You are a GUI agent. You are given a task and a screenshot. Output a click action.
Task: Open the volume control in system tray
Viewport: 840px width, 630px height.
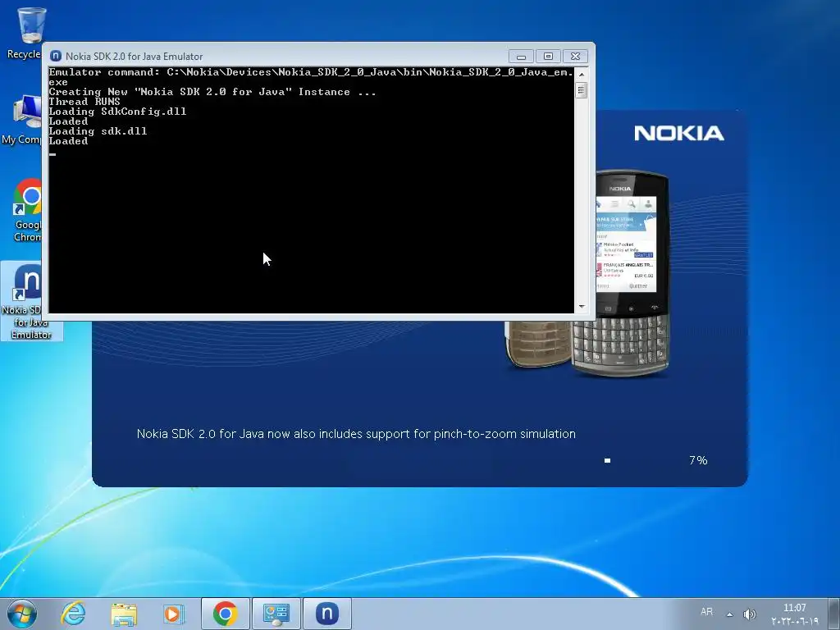point(750,614)
